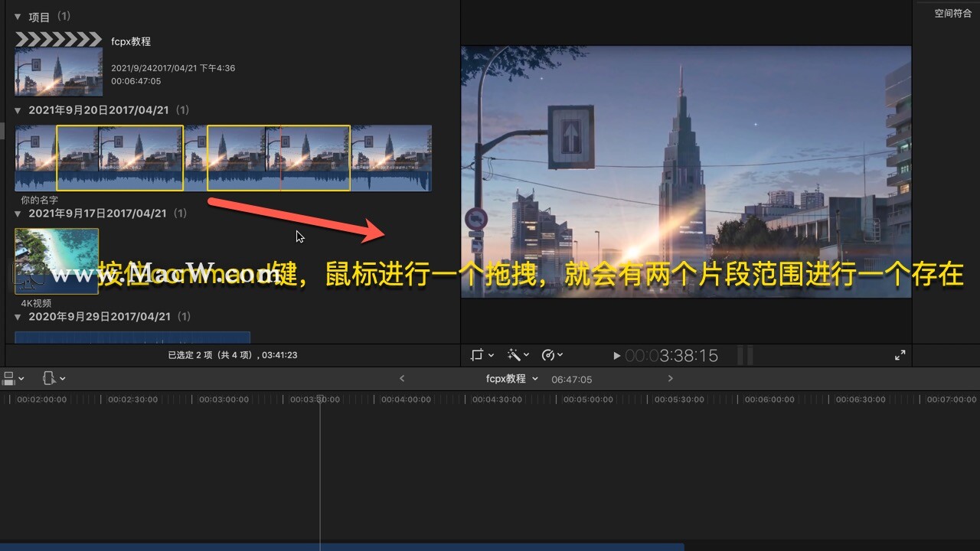Click the project duration 00:06:47:05
Image resolution: width=980 pixels, height=551 pixels.
pyautogui.click(x=136, y=80)
